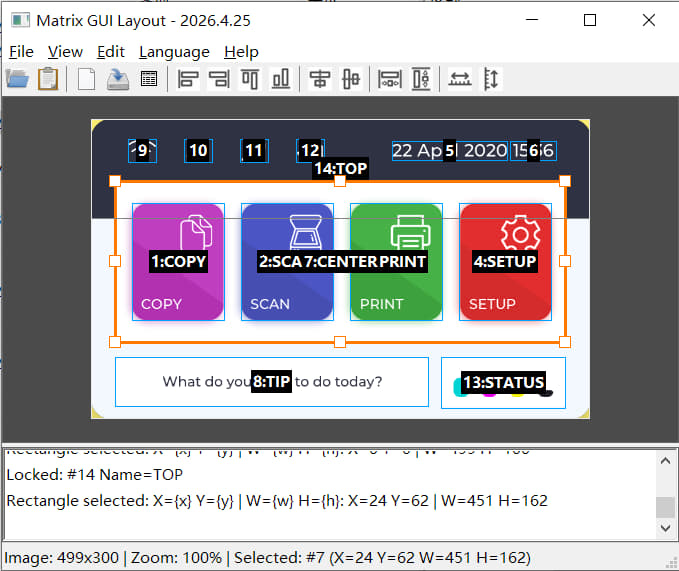
Task: Click the "Zoom: 100%" status bar entry
Action: coord(176,558)
